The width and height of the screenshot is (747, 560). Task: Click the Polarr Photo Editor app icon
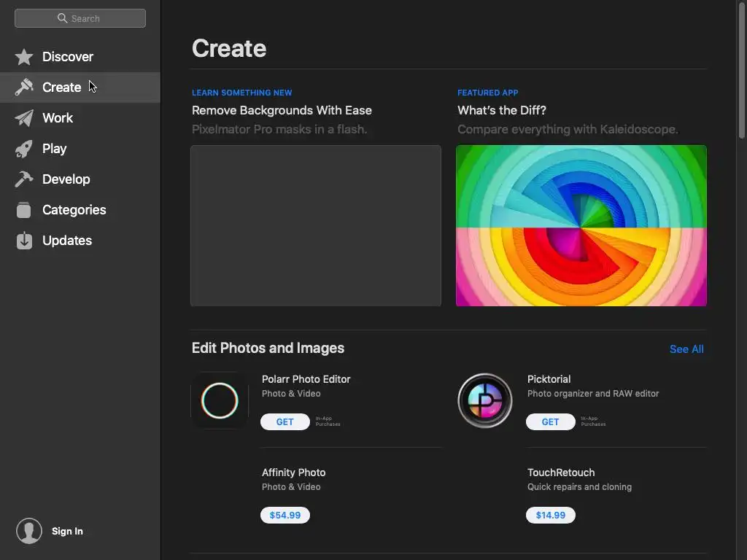point(220,400)
